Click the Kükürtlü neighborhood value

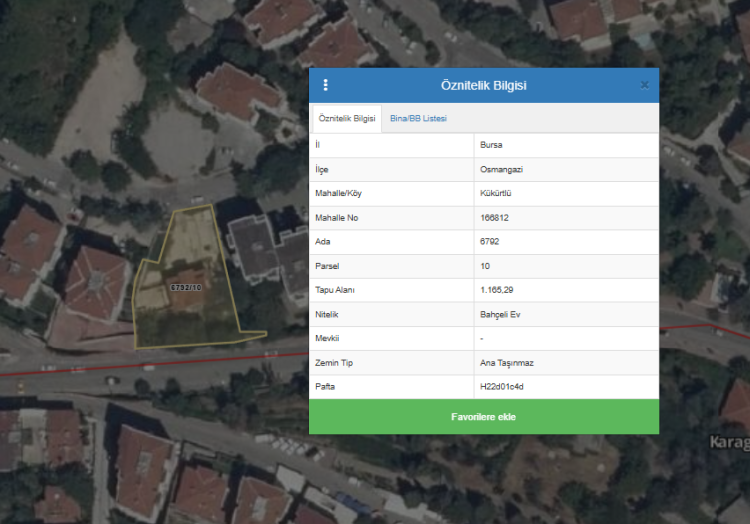pyautogui.click(x=496, y=194)
